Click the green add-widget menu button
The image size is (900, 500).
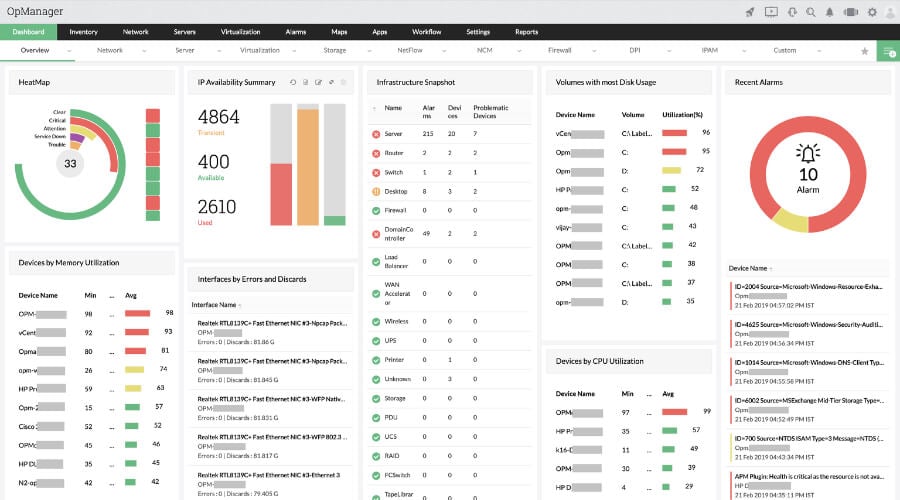coord(889,51)
